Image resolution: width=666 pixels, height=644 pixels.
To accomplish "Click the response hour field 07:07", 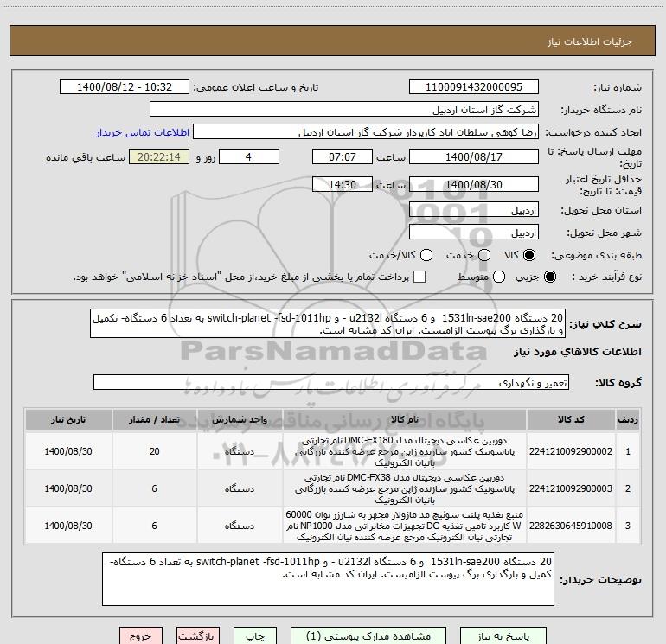I will [x=343, y=156].
